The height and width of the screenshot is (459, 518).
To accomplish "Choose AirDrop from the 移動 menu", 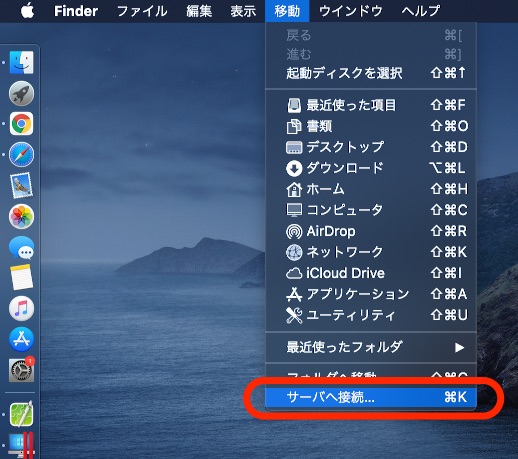I will [x=371, y=231].
